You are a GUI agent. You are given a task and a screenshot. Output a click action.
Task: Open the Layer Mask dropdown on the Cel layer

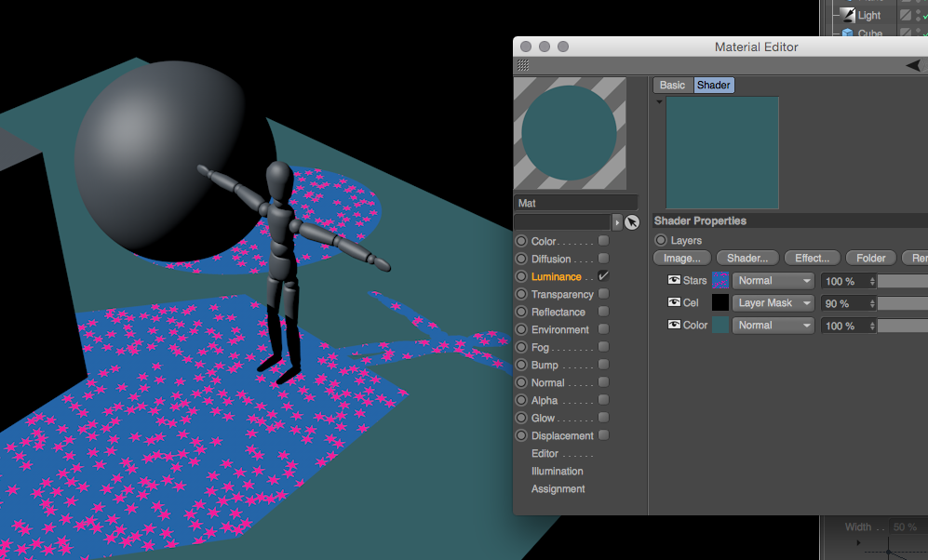[x=773, y=302]
